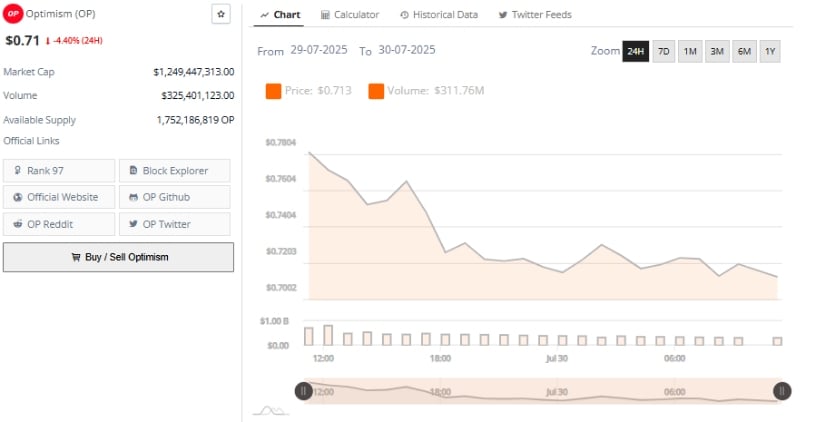Viewport: 825px width, 422px height.
Task: Click the Official Links label
Action: (31, 140)
